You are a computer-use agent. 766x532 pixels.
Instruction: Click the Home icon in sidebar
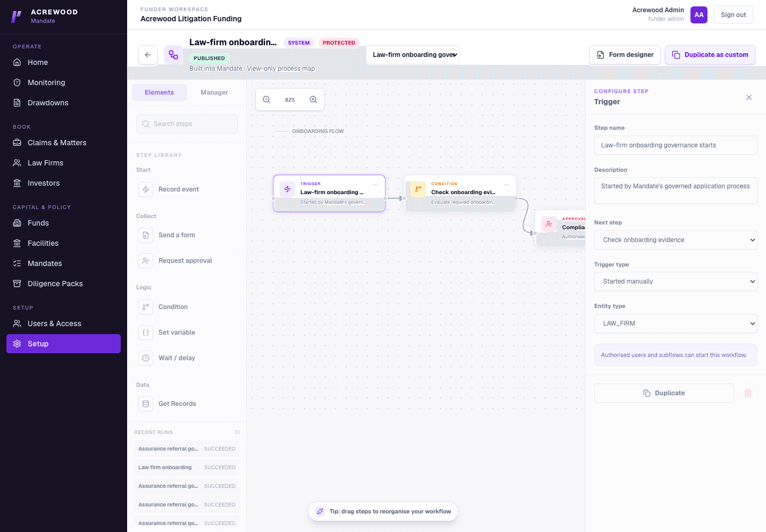click(x=17, y=62)
